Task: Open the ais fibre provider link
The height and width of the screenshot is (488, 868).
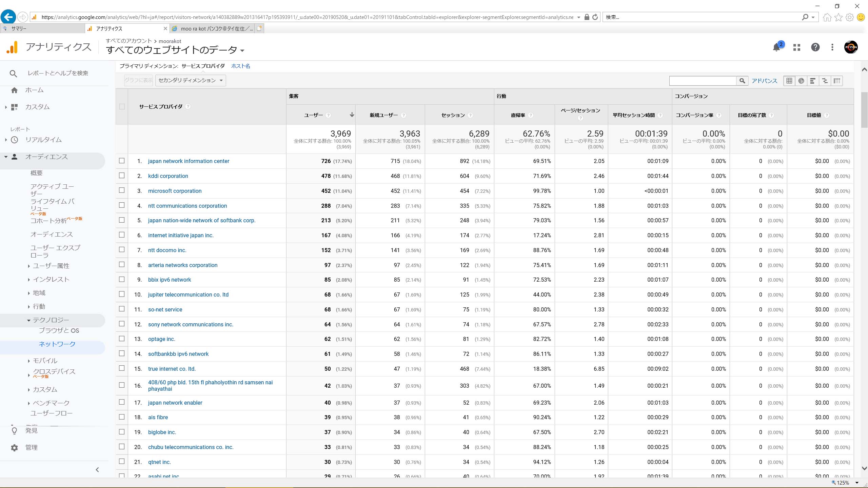Action: [x=158, y=417]
